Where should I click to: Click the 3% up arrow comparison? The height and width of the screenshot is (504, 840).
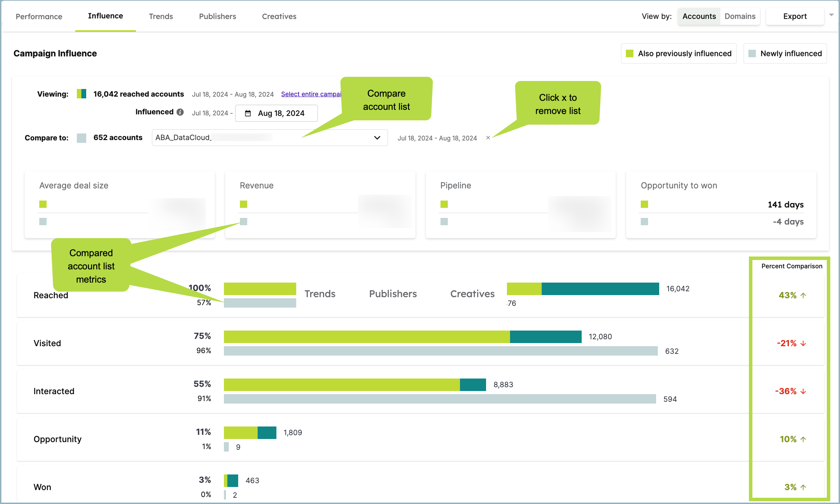pos(795,487)
